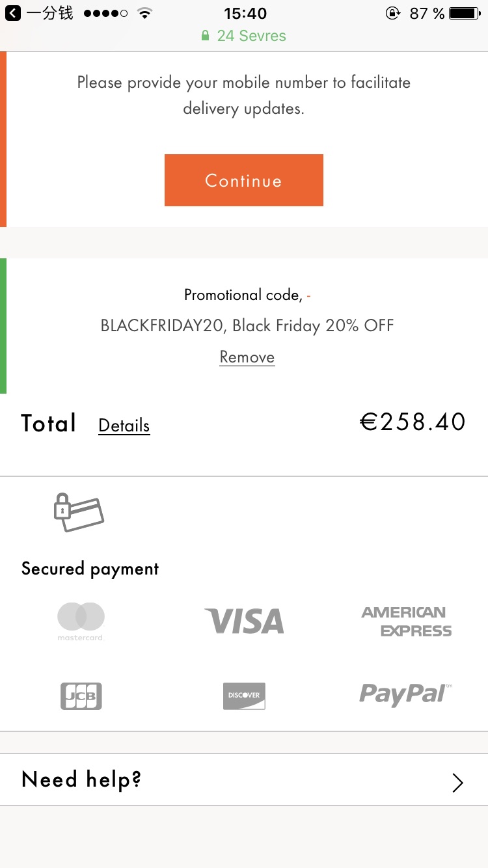The width and height of the screenshot is (488, 868).
Task: Tap the PayPal logo
Action: (x=405, y=695)
